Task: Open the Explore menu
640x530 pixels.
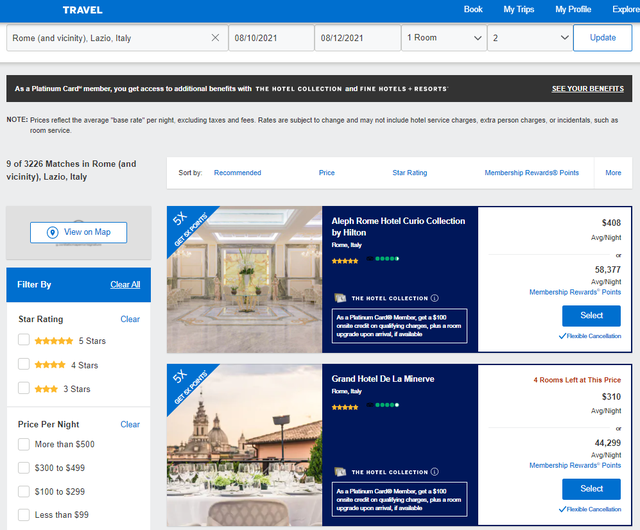Action: click(x=626, y=9)
